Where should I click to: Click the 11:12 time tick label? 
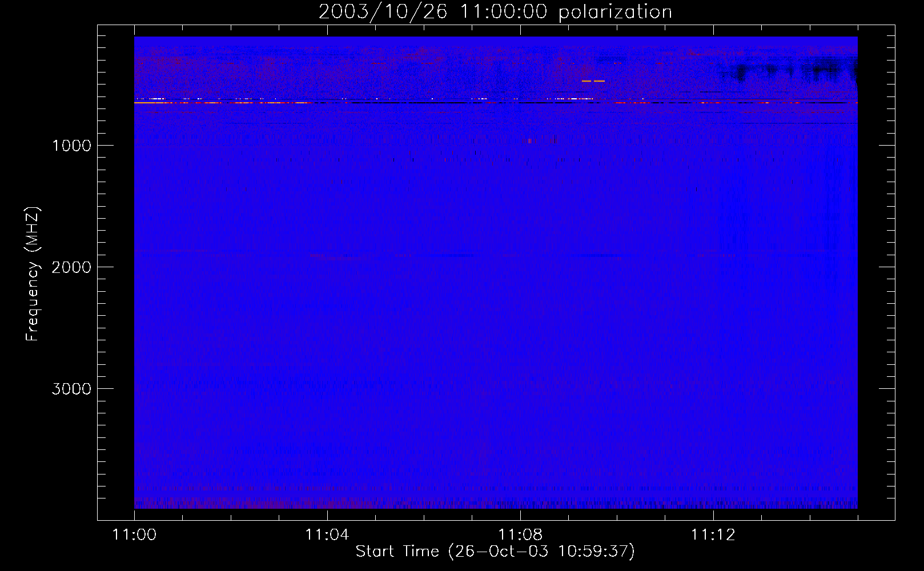713,535
